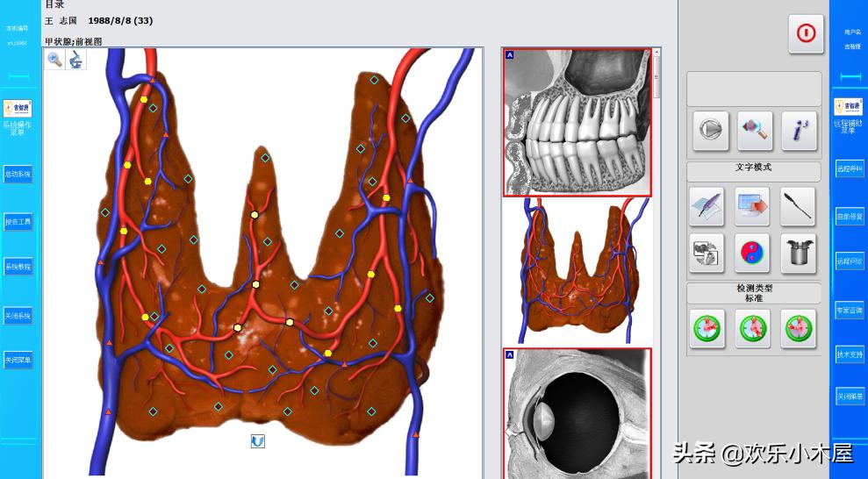Click the 远程呼叫 button
The height and width of the screenshot is (479, 868).
[x=850, y=168]
